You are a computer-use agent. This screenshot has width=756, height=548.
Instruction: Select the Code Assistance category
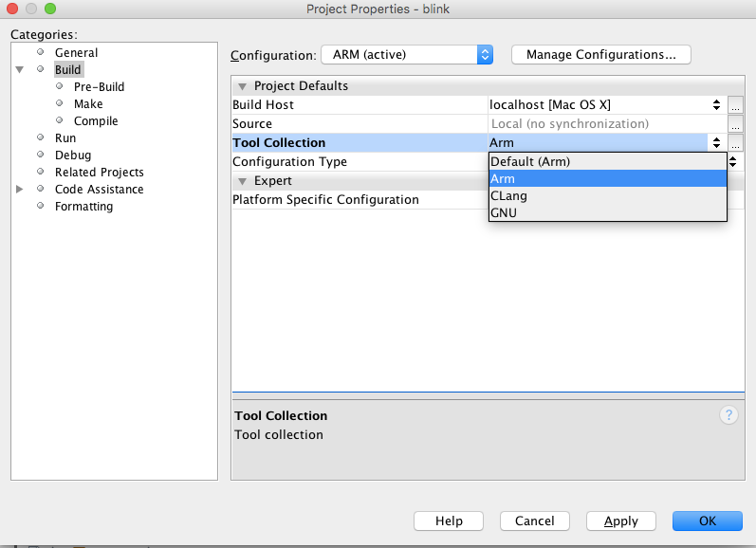[100, 189]
